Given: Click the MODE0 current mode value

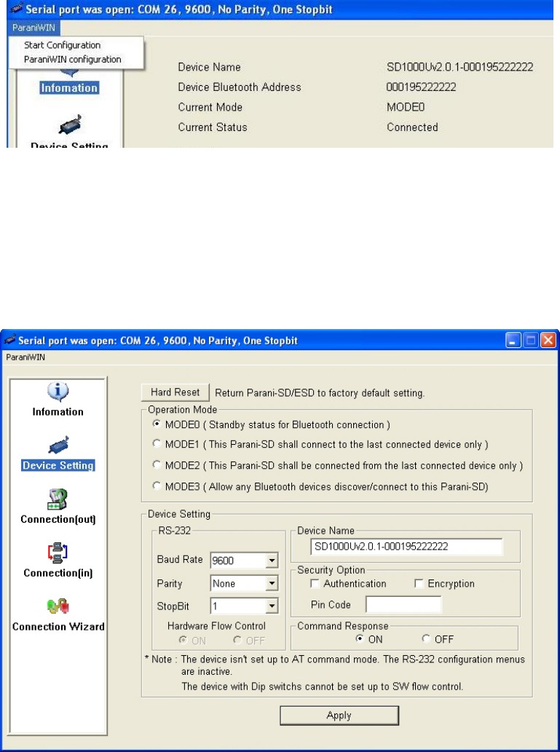Looking at the screenshot, I should [x=406, y=108].
